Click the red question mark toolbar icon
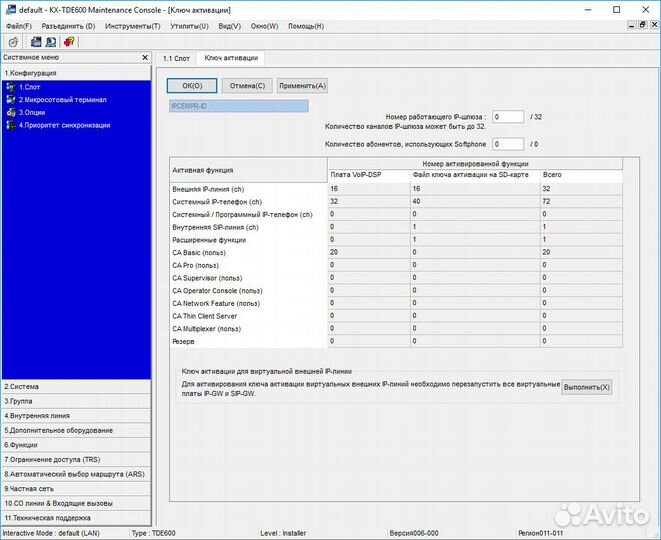Image resolution: width=661 pixels, height=540 pixels. (x=68, y=41)
